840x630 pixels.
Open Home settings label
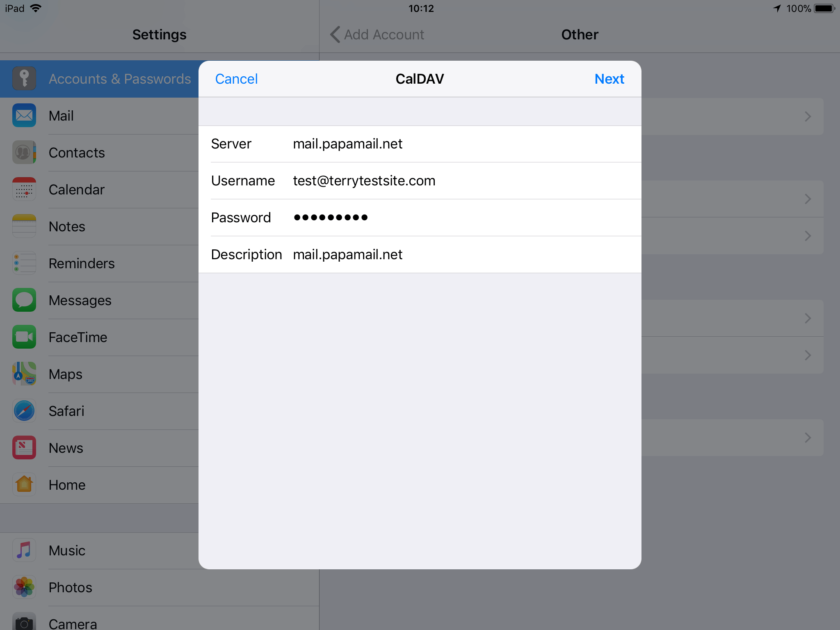point(67,485)
